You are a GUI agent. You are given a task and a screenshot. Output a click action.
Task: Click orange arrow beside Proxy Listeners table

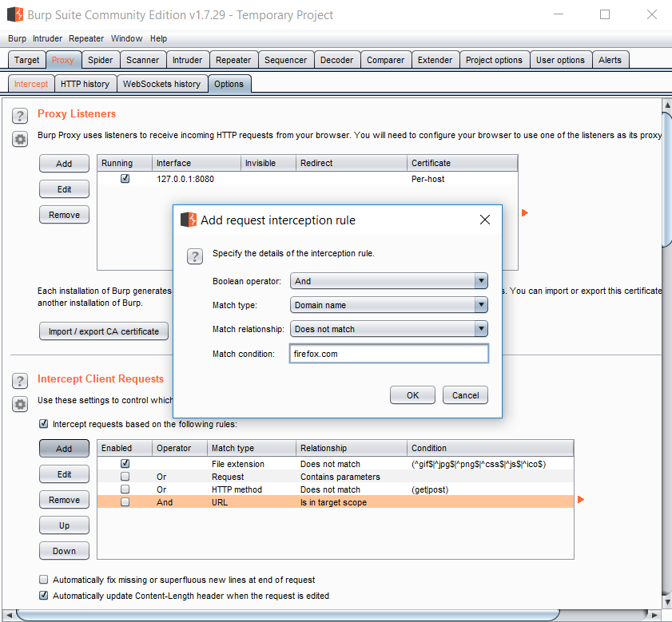(x=525, y=213)
